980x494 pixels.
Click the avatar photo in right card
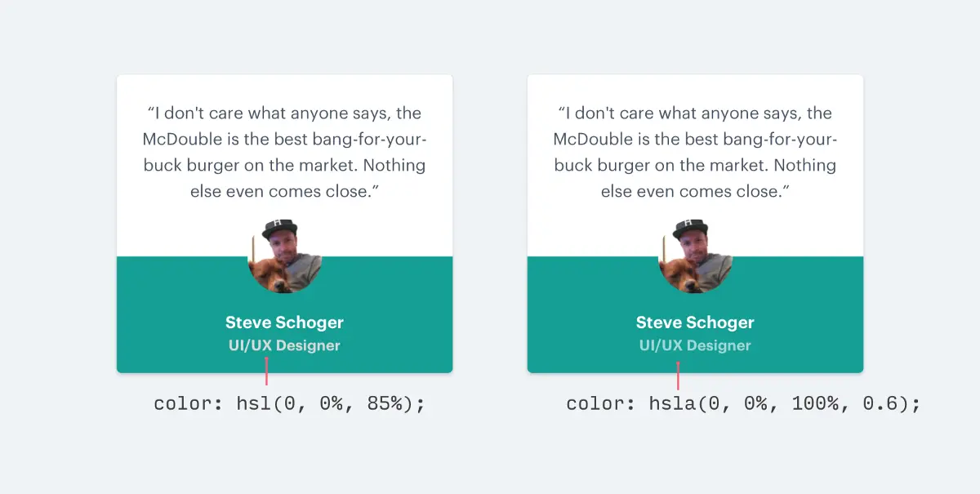coord(695,256)
